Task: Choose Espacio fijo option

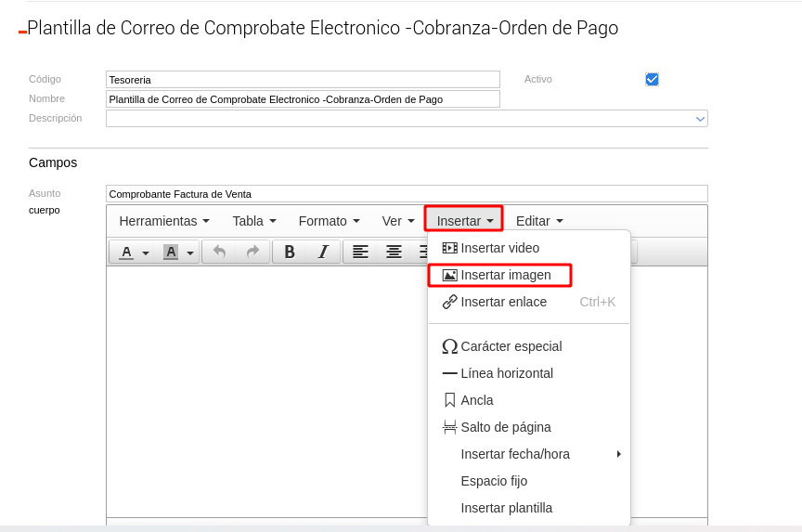Action: click(529, 481)
